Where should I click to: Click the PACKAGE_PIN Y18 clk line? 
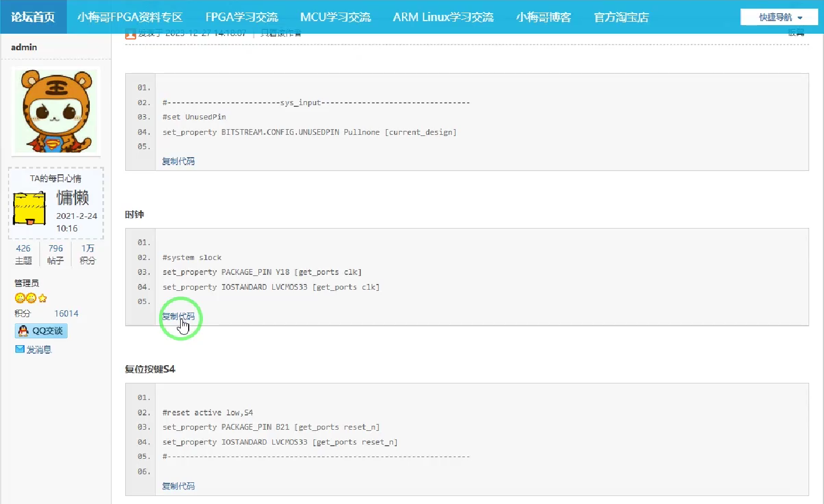[x=262, y=272]
